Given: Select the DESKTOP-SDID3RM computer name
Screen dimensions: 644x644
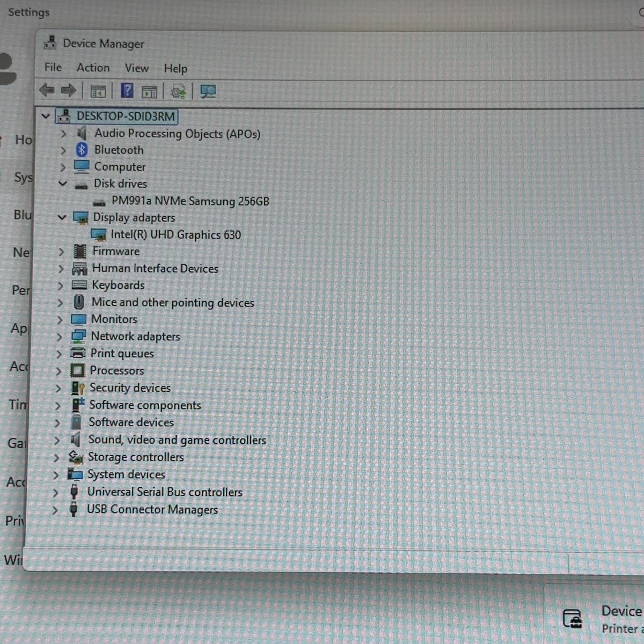Looking at the screenshot, I should coord(126,116).
